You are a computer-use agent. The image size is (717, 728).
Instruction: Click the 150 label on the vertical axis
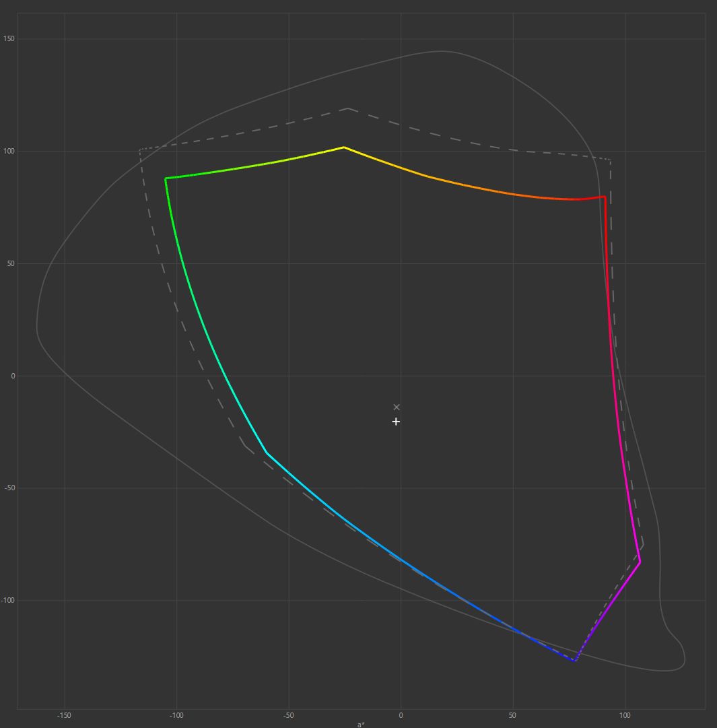pyautogui.click(x=9, y=39)
